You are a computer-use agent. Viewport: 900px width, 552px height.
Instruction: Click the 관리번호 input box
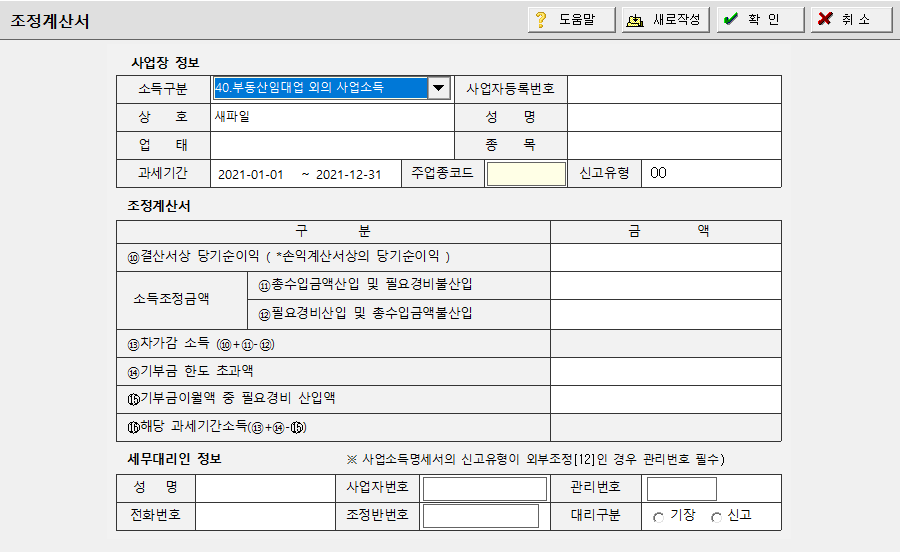click(x=682, y=489)
